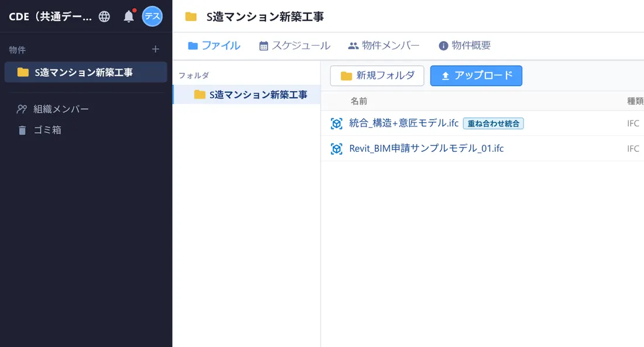Switch to 物件概要 tab
Image resolution: width=644 pixels, height=347 pixels.
click(464, 45)
